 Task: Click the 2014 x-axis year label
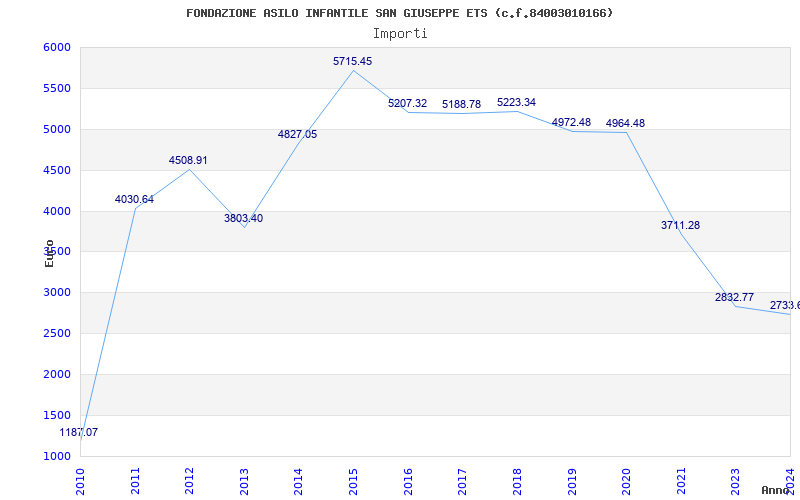(x=298, y=482)
